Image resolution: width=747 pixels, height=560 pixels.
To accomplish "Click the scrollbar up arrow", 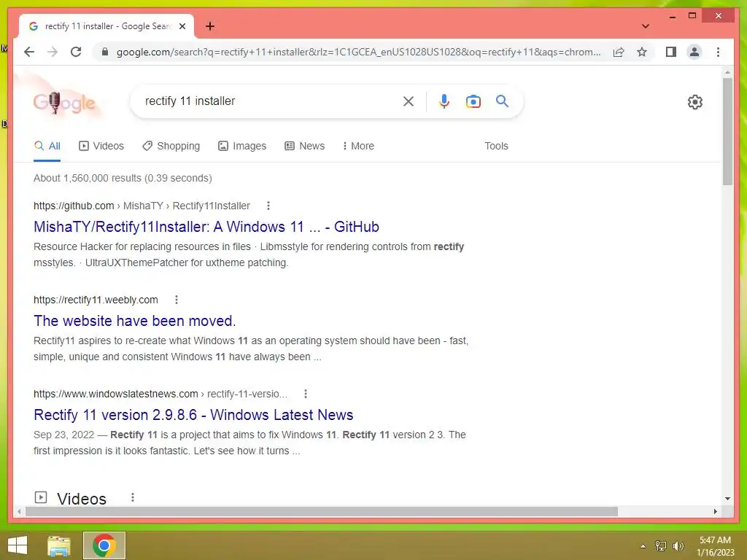I will (727, 72).
